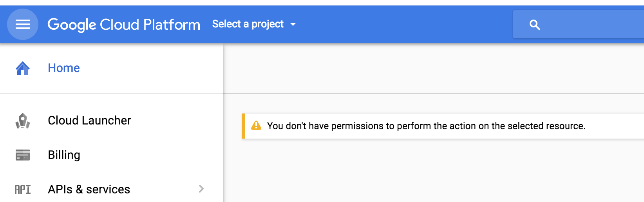Click the magnifier search icon
644x202 pixels.
[x=535, y=25]
